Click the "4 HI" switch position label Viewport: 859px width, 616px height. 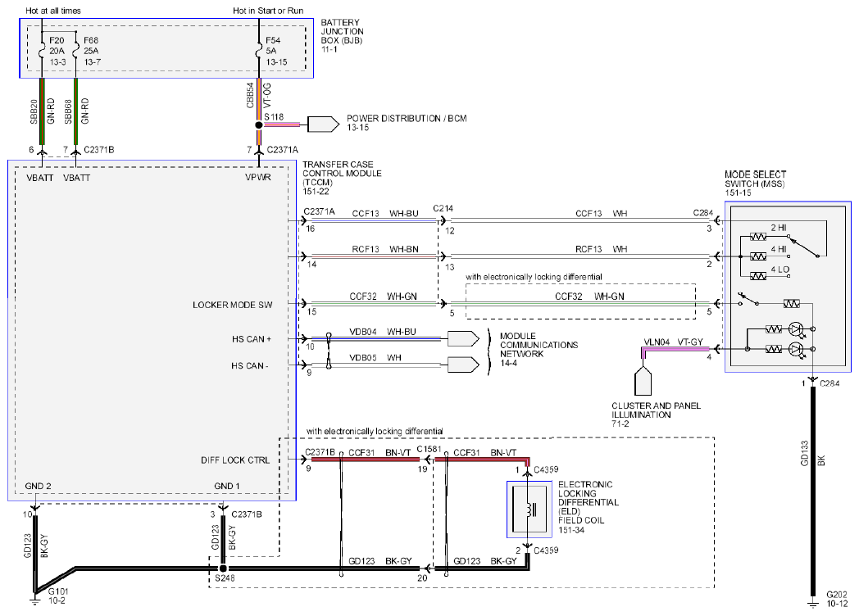(x=779, y=249)
